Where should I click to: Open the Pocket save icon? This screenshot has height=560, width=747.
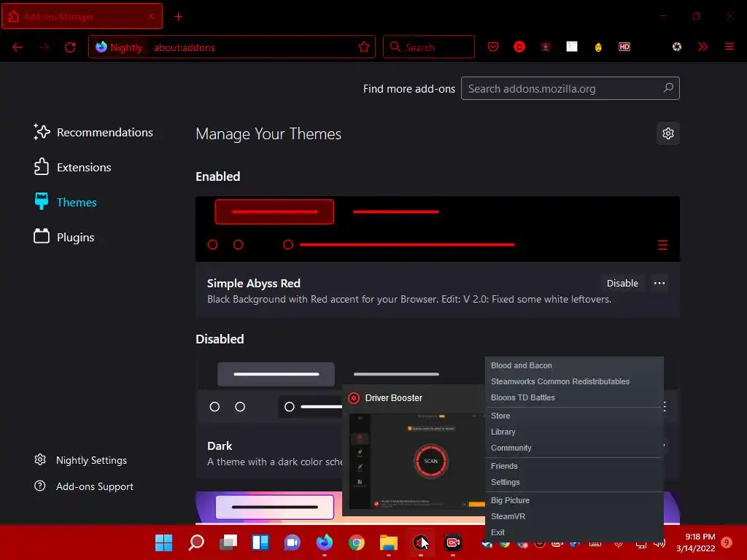pyautogui.click(x=493, y=47)
